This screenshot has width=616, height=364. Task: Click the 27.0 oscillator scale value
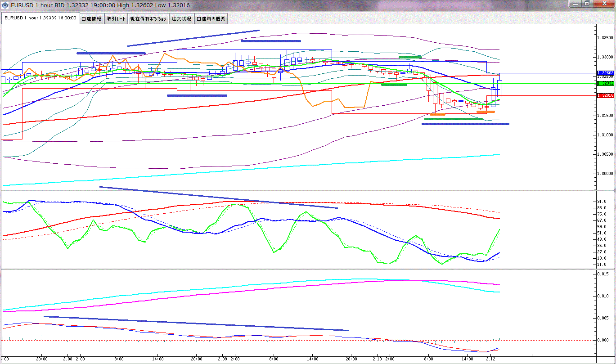603,252
